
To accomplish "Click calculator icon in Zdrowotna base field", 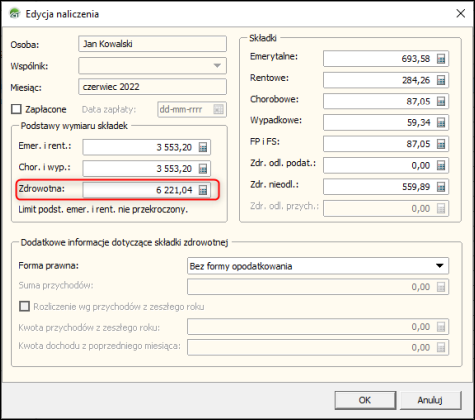I will 203,190.
